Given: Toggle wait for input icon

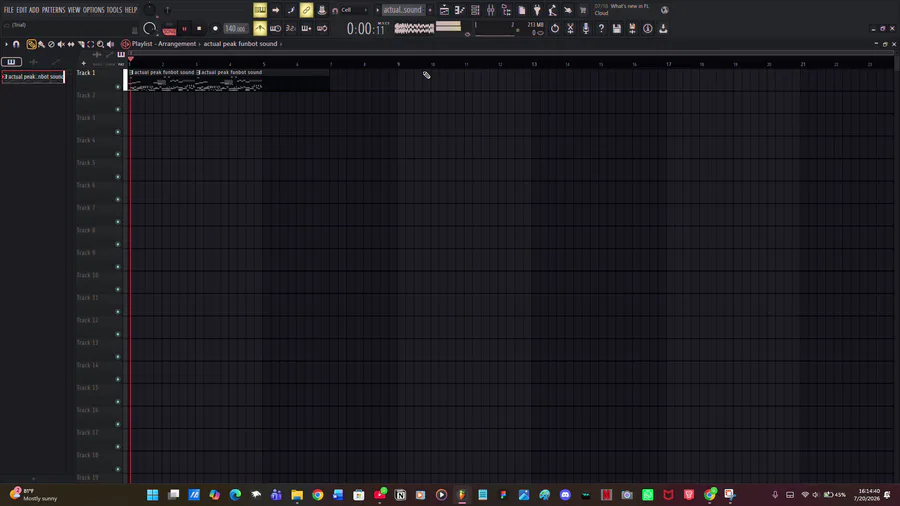Looking at the screenshot, I should tap(276, 28).
